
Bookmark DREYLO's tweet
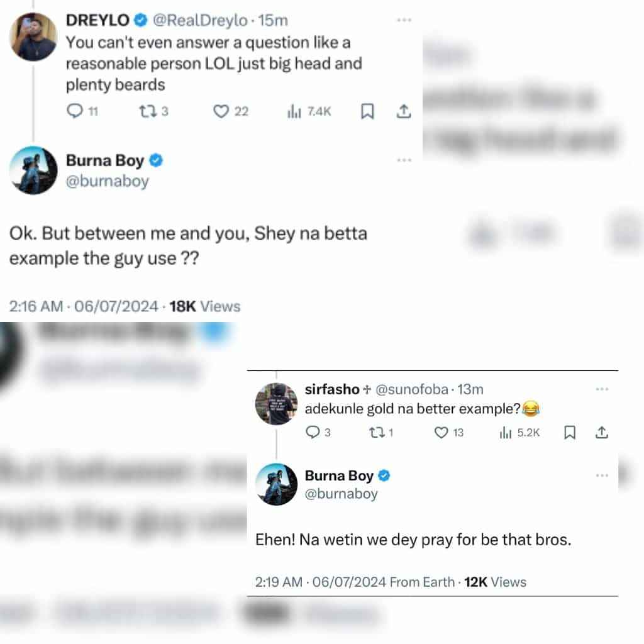[367, 111]
